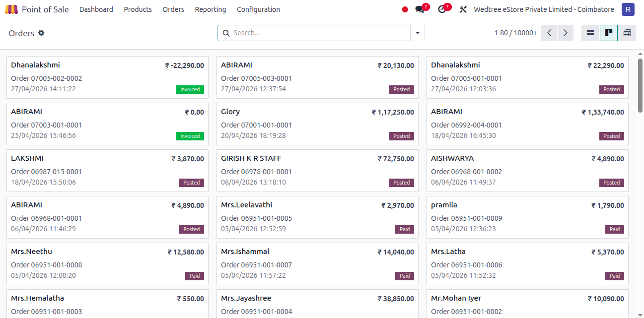Open pramila's order card

527,217
